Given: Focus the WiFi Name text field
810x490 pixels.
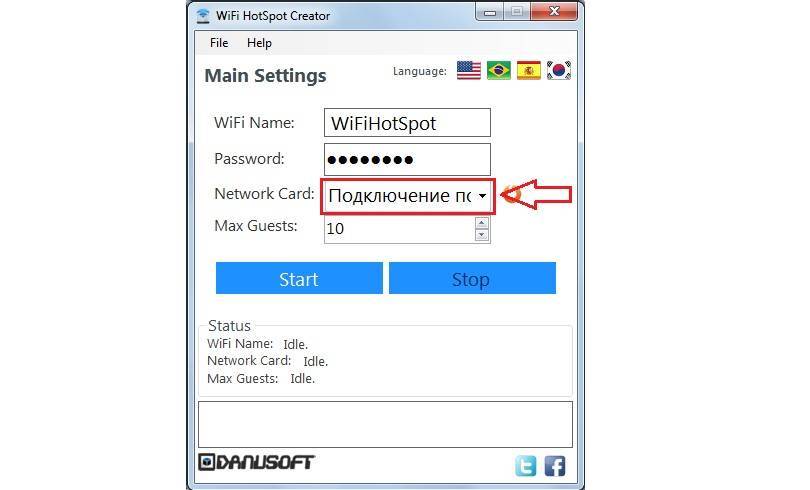Looking at the screenshot, I should pos(407,123).
